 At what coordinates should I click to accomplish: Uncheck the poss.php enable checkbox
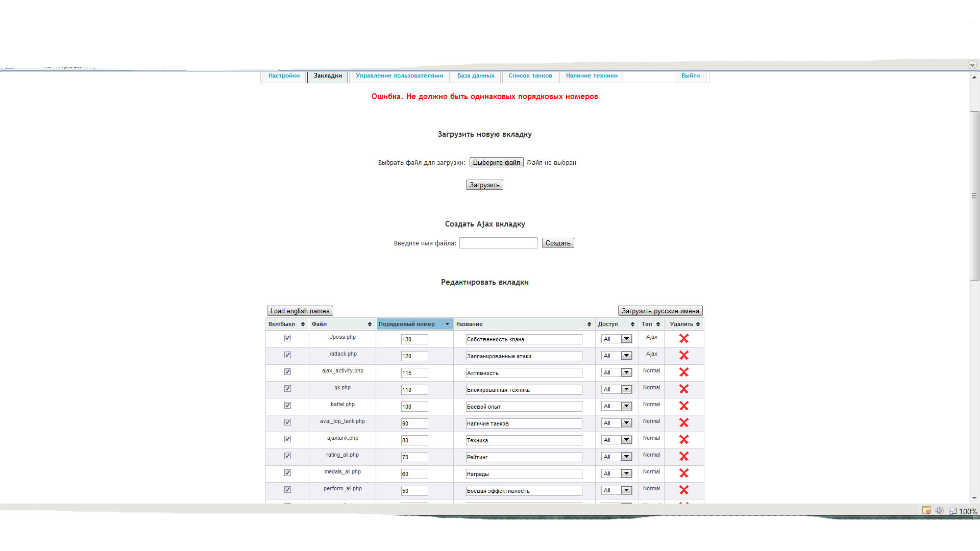click(x=287, y=338)
